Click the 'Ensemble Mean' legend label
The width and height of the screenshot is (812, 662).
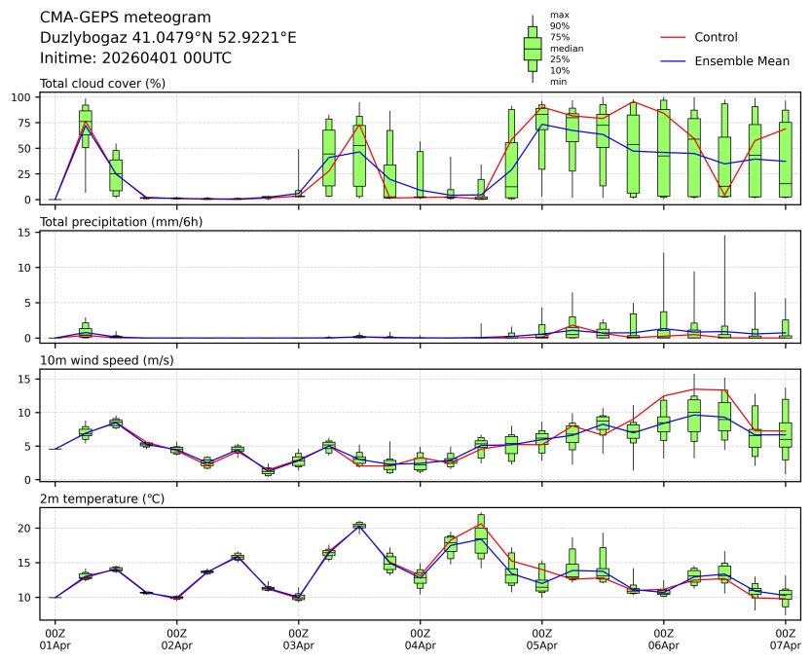click(x=742, y=61)
